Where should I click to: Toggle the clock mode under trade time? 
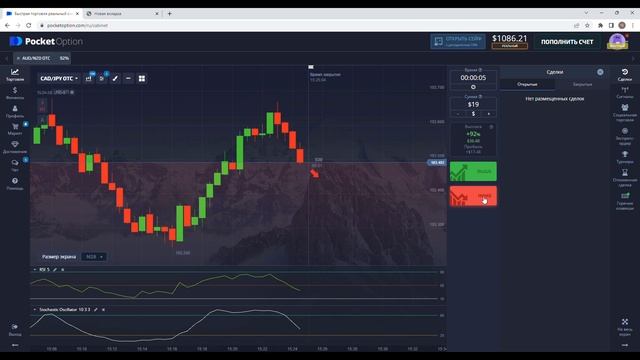click(x=473, y=87)
